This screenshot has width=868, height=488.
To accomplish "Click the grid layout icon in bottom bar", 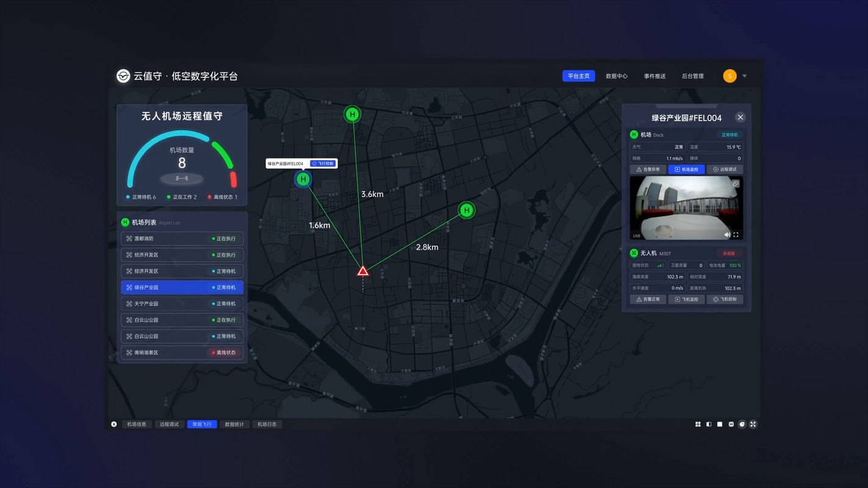I will (698, 424).
